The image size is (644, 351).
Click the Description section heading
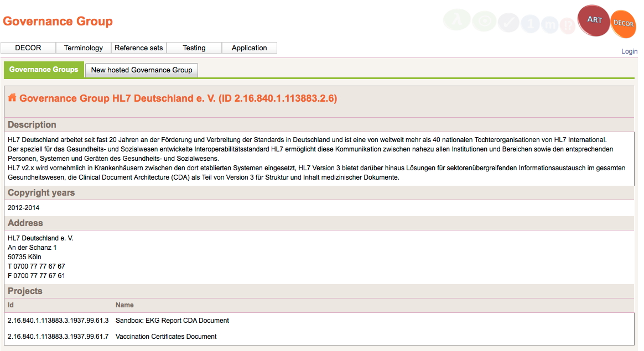tap(32, 124)
